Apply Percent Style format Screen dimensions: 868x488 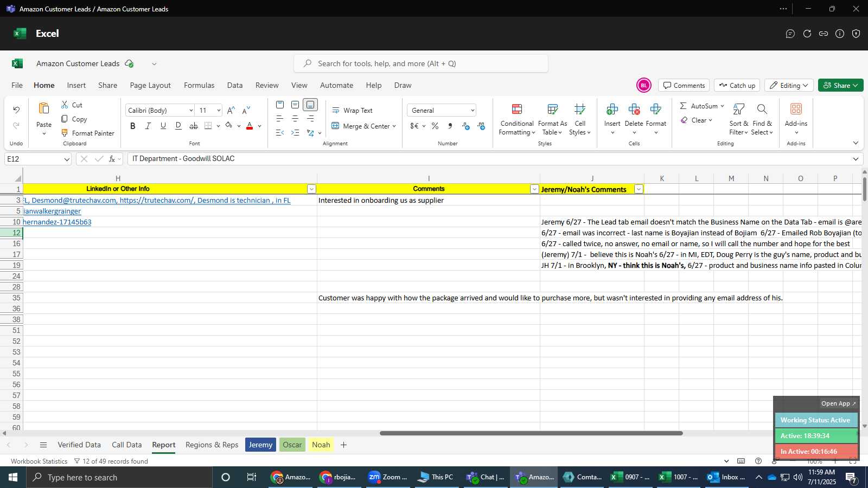[x=435, y=126]
